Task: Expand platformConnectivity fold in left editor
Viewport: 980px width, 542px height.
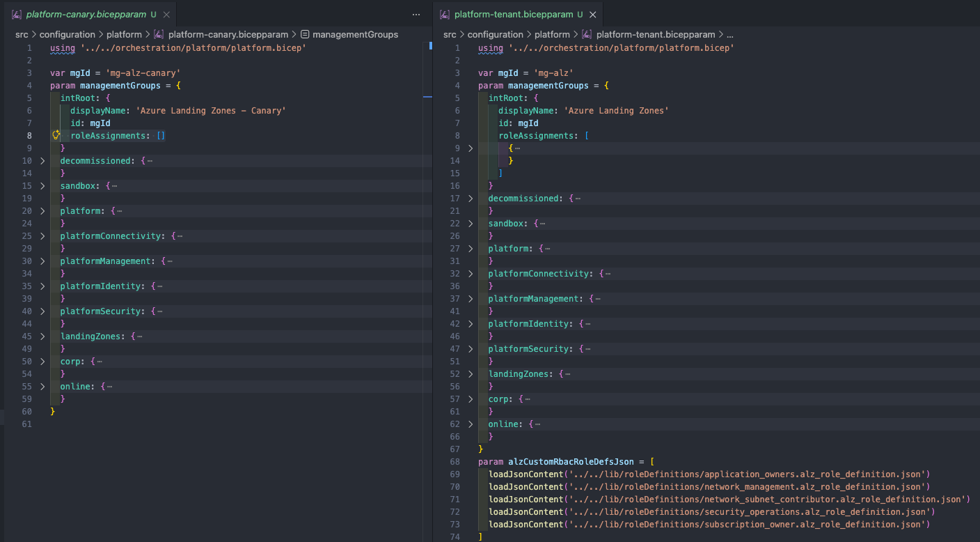Action: click(x=42, y=236)
